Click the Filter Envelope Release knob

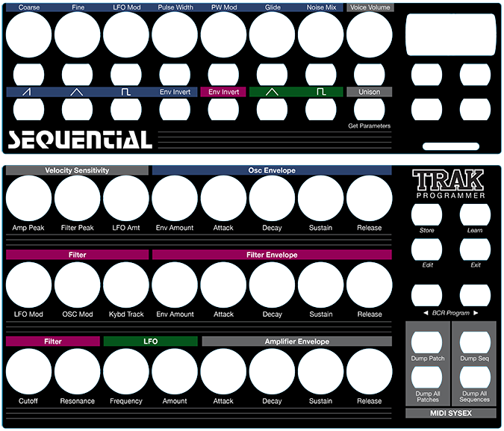tap(370, 285)
